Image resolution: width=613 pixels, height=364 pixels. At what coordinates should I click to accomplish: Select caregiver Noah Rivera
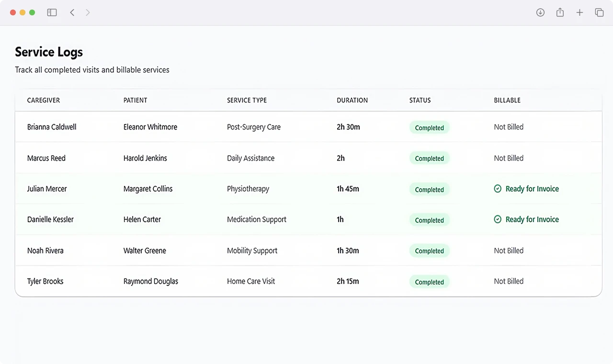[45, 250]
